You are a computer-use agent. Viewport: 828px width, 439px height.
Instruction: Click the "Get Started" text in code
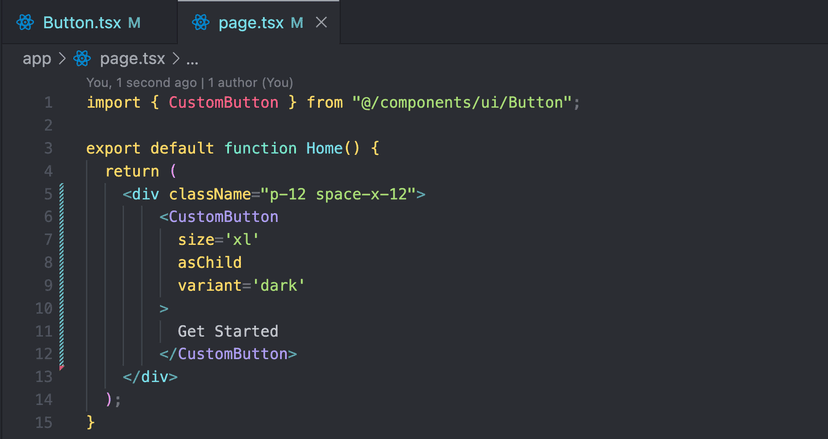pyautogui.click(x=228, y=331)
